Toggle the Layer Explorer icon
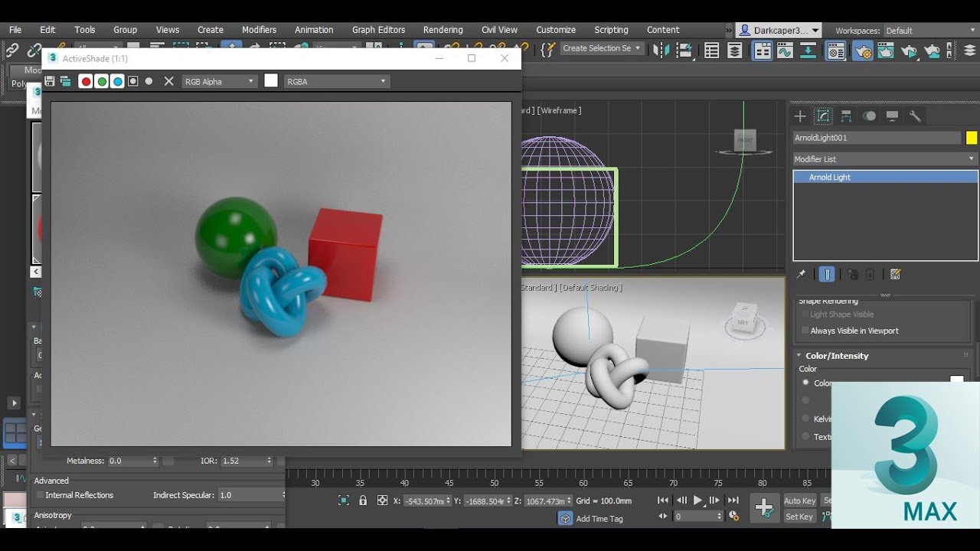Screen dimensions: 980x551 [x=735, y=51]
